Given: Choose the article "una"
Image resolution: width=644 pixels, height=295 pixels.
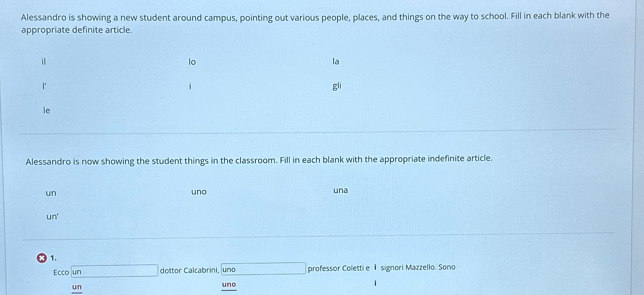Looking at the screenshot, I should pyautogui.click(x=340, y=191).
